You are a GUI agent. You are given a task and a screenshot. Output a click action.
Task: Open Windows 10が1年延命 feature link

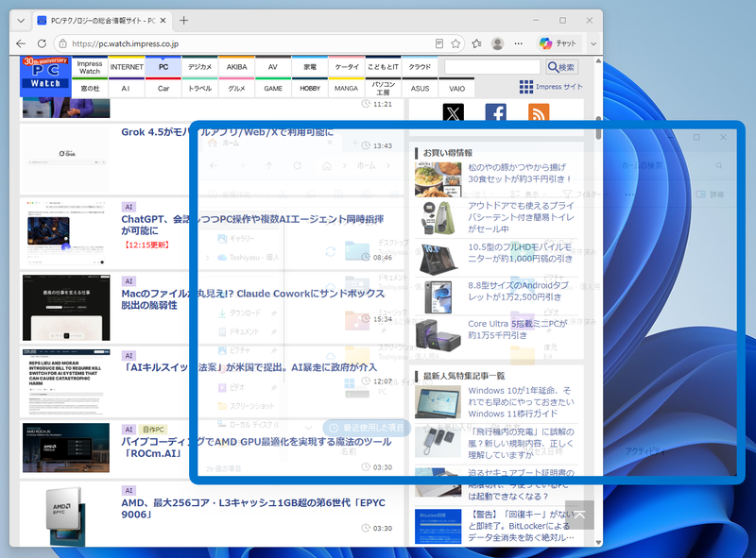522,402
